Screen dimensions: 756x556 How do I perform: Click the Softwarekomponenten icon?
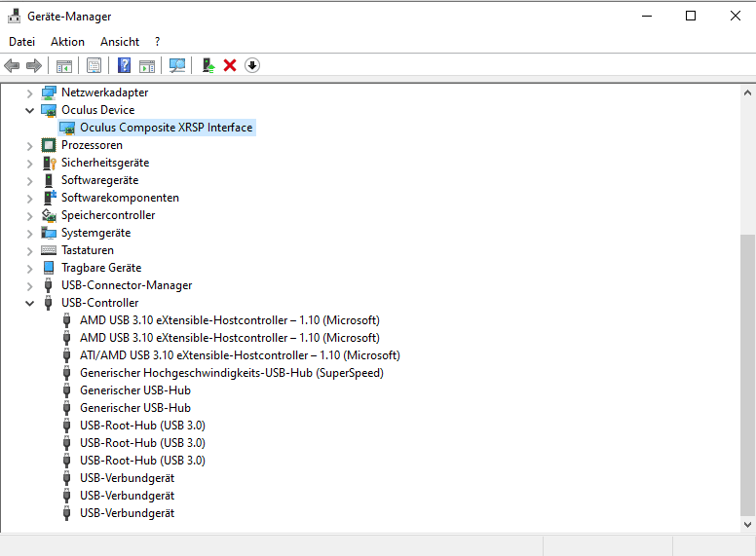tap(49, 198)
